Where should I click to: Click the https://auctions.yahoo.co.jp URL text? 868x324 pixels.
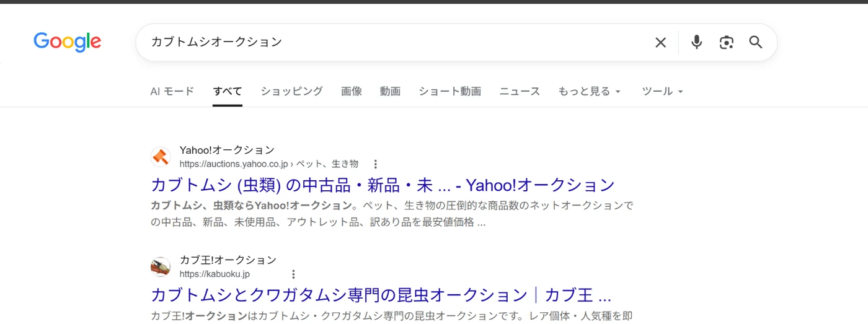pyautogui.click(x=234, y=164)
